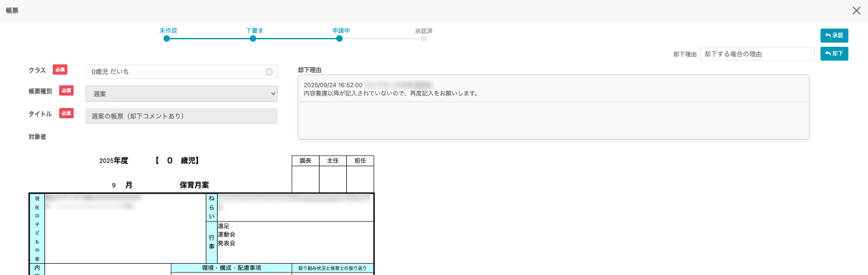Close the 帳票 dialog with X icon
Image resolution: width=868 pixels, height=275 pixels.
856,11
